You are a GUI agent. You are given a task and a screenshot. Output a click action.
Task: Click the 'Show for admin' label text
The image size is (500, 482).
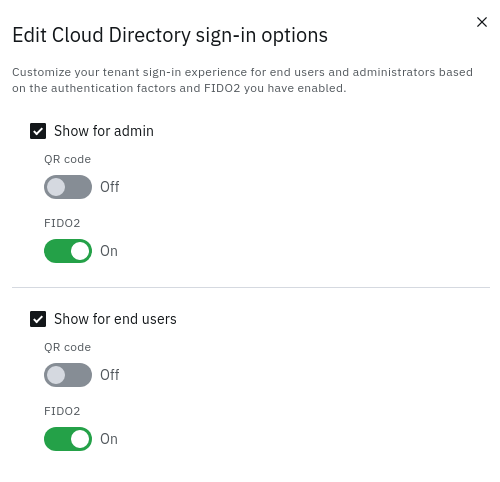pyautogui.click(x=104, y=131)
